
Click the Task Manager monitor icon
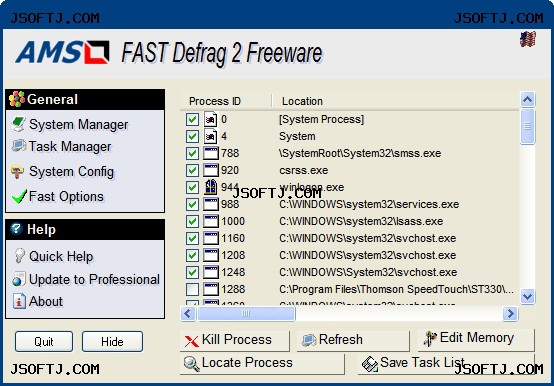(18, 146)
